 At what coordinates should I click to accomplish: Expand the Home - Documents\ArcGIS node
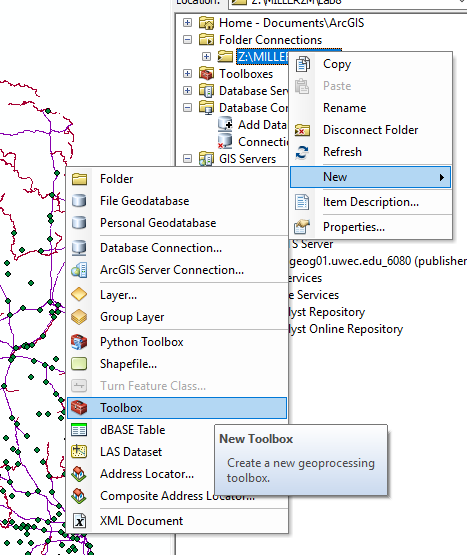tap(187, 23)
